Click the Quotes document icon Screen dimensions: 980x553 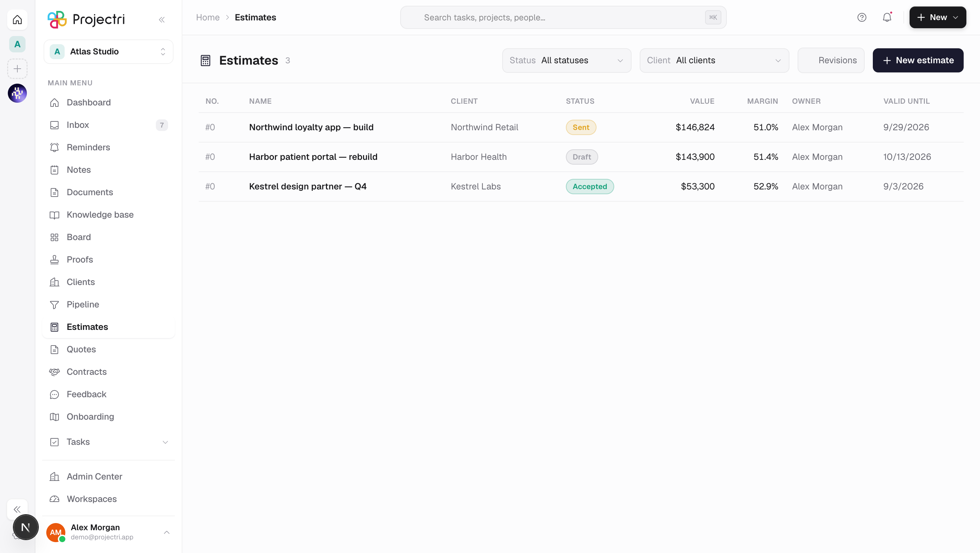coord(54,350)
